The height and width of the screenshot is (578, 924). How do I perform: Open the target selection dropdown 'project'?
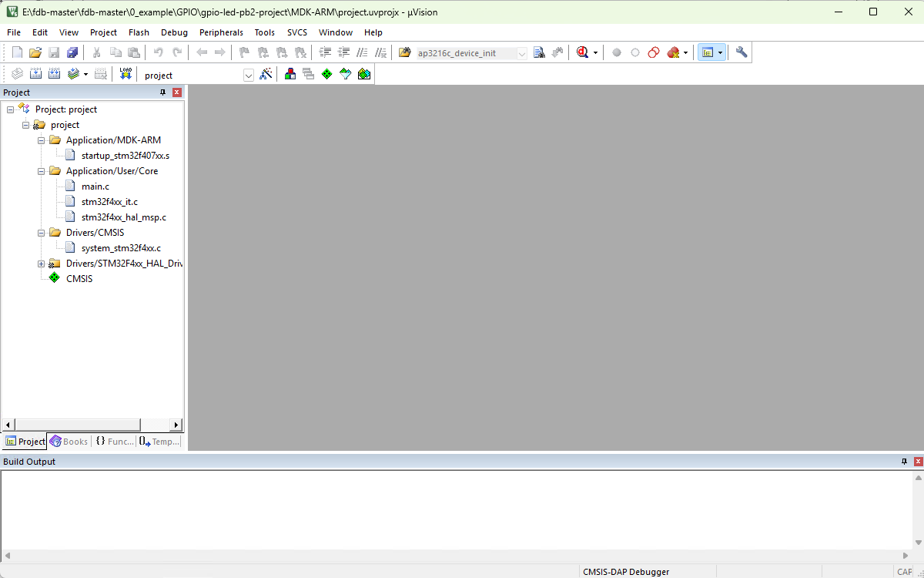click(x=249, y=76)
